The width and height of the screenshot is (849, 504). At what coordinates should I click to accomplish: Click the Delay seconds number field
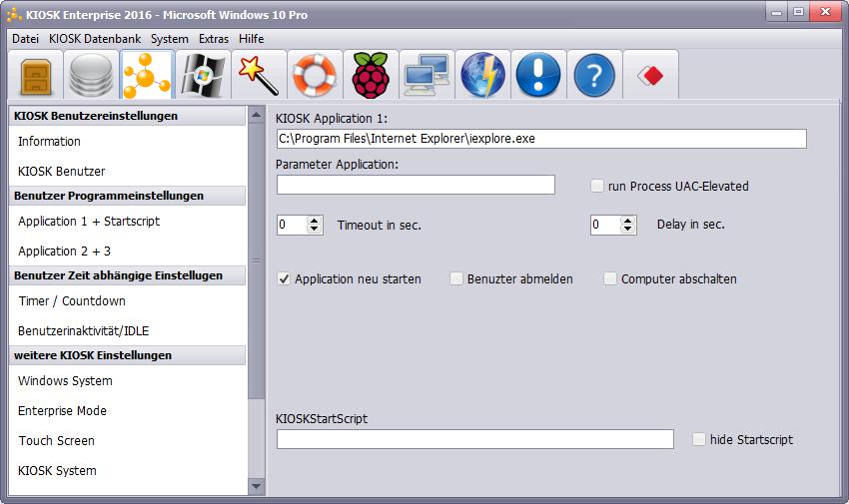pyautogui.click(x=605, y=225)
